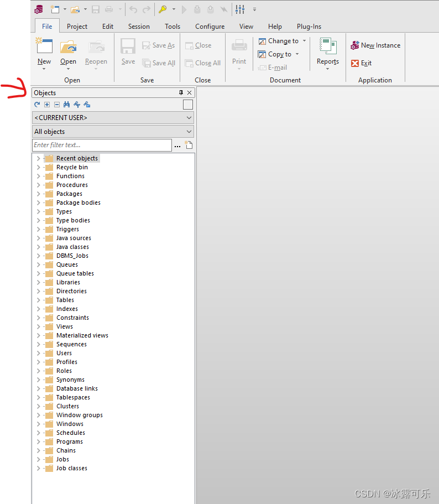
Task: Click the New Instance label
Action: [x=380, y=45]
